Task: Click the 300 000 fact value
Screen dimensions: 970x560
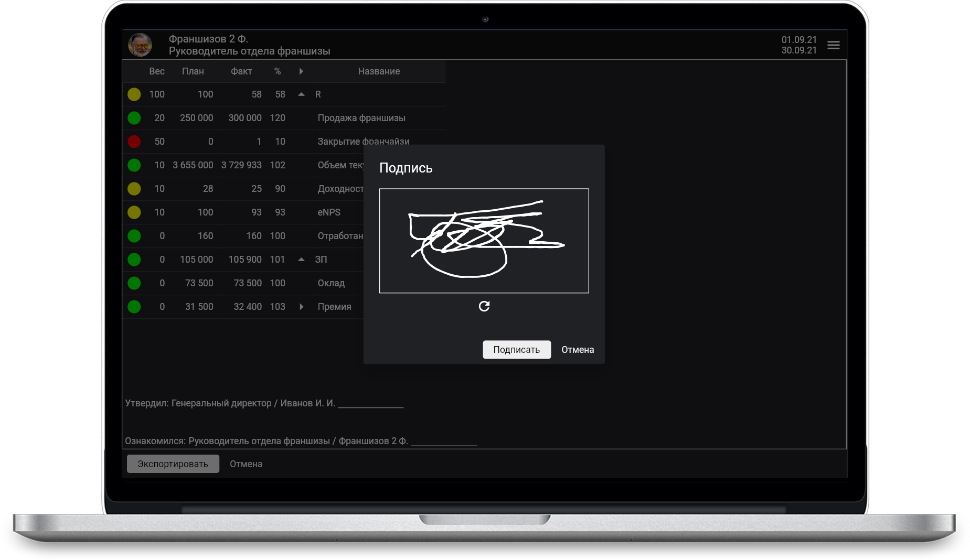Action: 245,118
